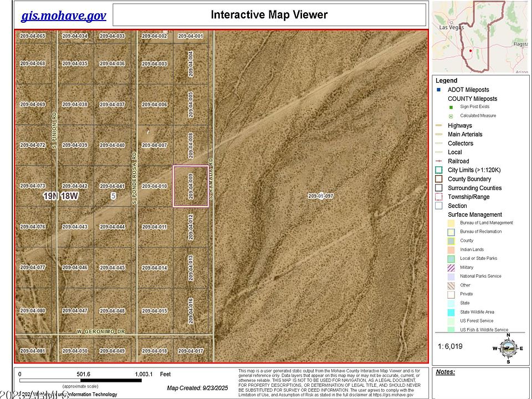
Task: Click the Bureau of Land Management swatch
Action: pyautogui.click(x=451, y=223)
